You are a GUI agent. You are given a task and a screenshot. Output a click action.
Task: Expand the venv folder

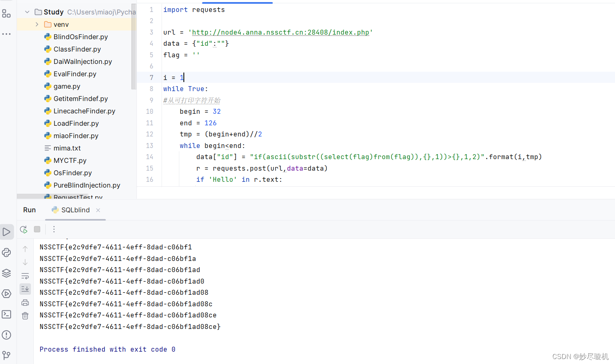[37, 24]
